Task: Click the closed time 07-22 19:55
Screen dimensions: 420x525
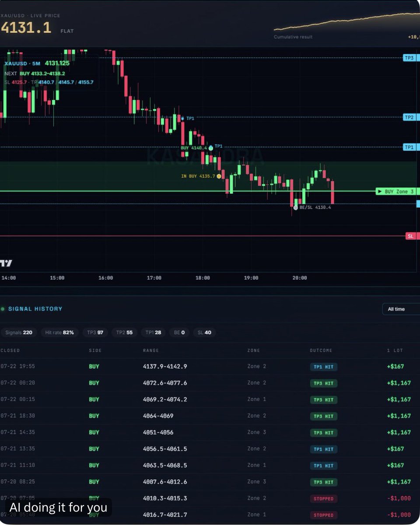Action: click(17, 367)
